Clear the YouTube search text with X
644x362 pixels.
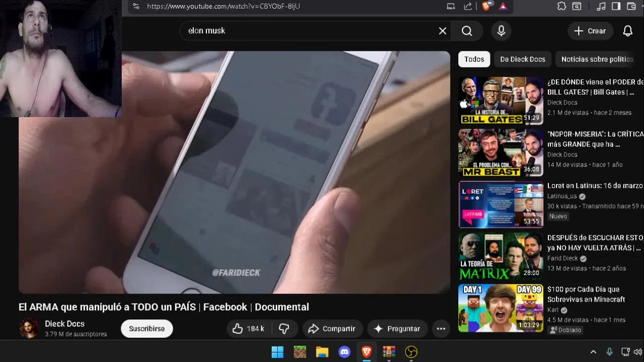[x=442, y=31]
